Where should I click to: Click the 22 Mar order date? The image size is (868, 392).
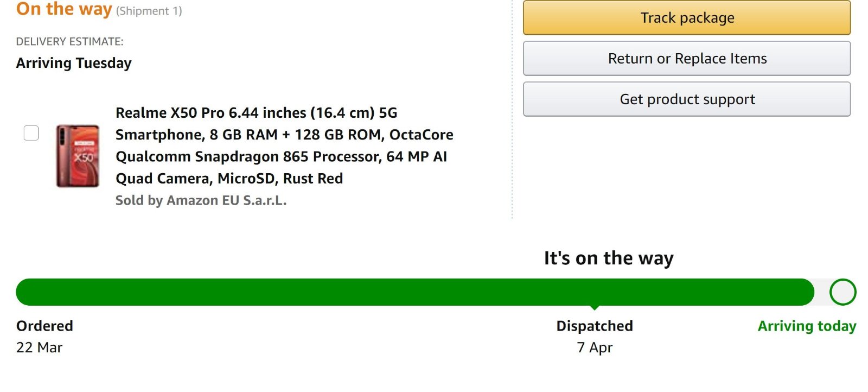[39, 347]
